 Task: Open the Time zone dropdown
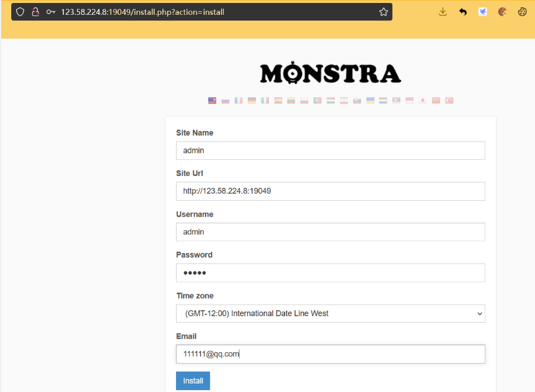[330, 313]
